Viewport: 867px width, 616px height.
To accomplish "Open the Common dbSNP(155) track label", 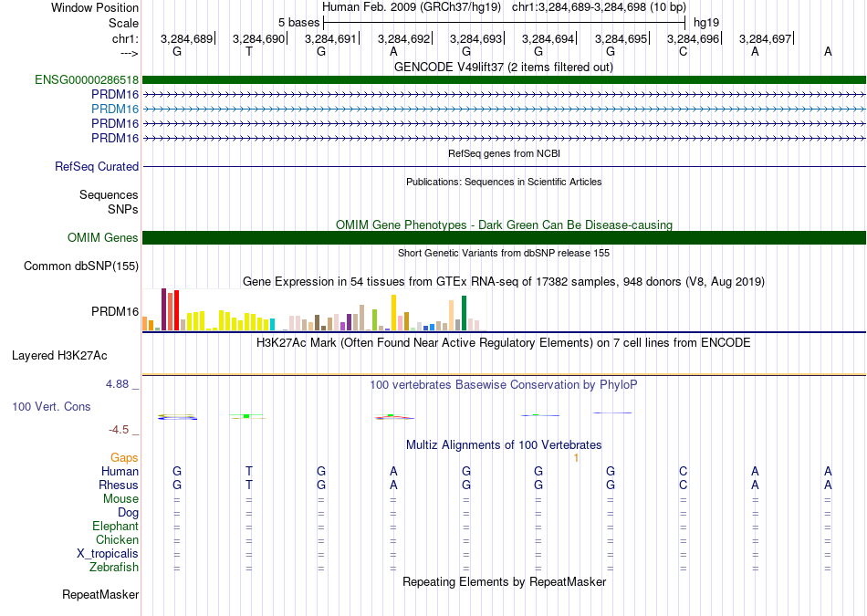I will (81, 266).
